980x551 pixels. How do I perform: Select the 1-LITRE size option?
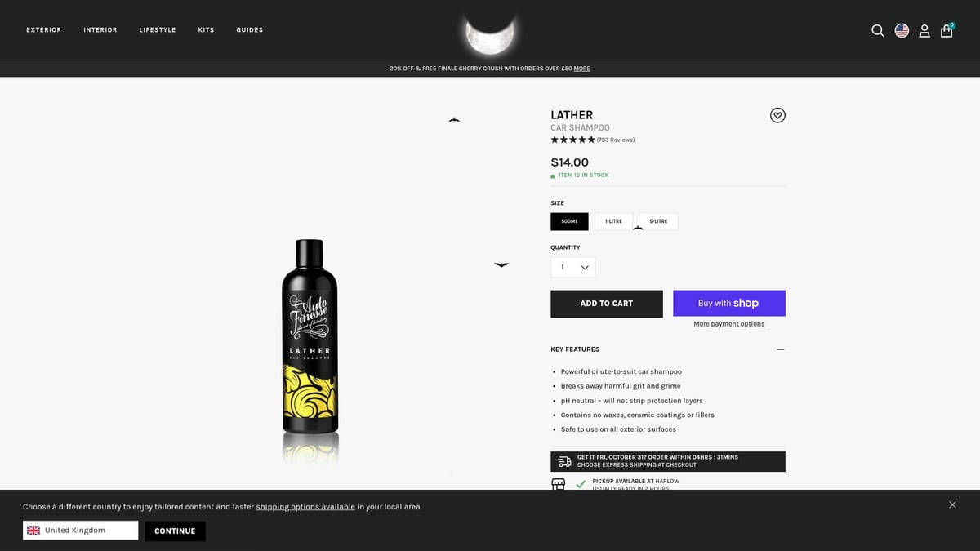pyautogui.click(x=613, y=221)
